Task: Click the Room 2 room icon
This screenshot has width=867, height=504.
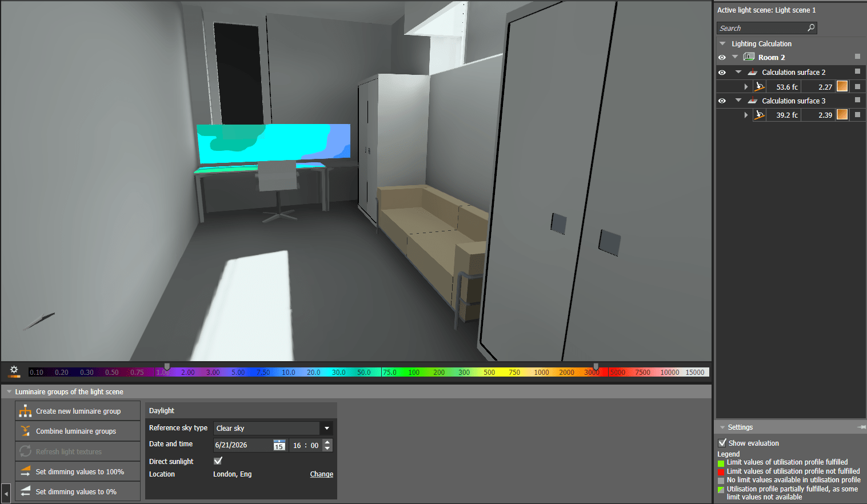Action: [x=749, y=57]
